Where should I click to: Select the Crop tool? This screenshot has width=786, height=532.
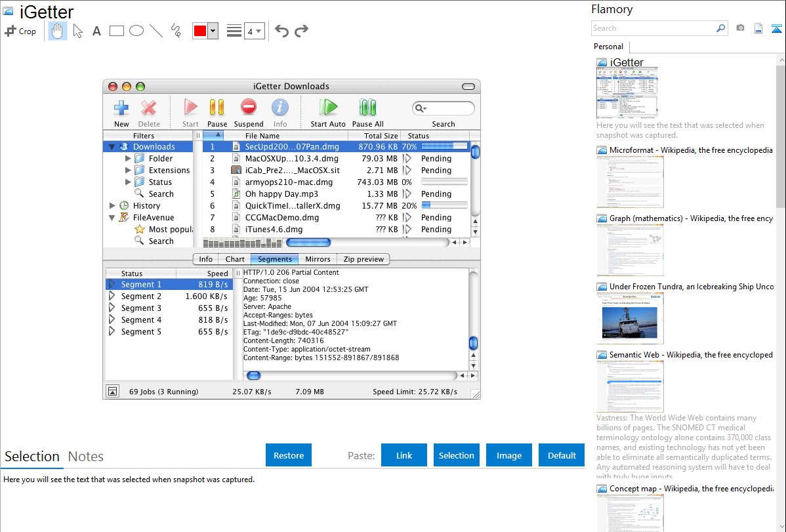pyautogui.click(x=20, y=31)
